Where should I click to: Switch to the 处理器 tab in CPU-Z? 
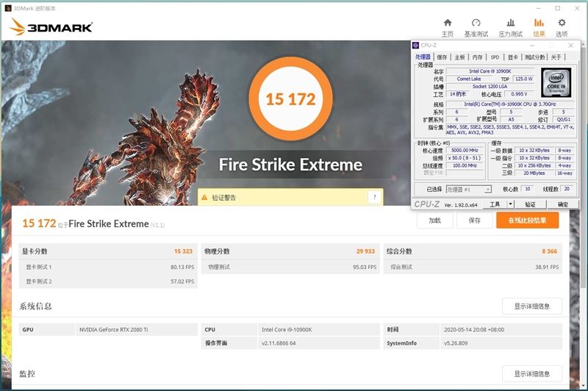(423, 57)
